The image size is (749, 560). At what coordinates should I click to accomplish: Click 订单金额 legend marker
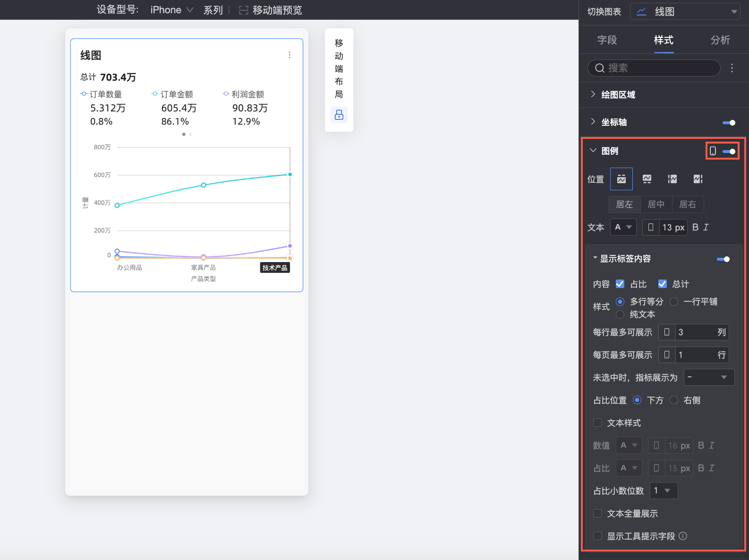(154, 94)
